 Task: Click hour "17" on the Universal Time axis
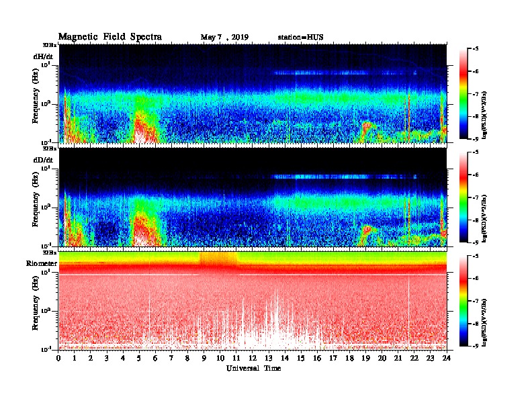coord(333,358)
